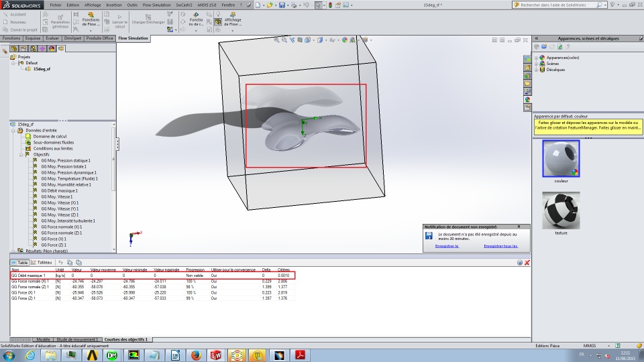Collapse the Objectifs tree node
The width and height of the screenshot is (644, 362).
[21, 155]
